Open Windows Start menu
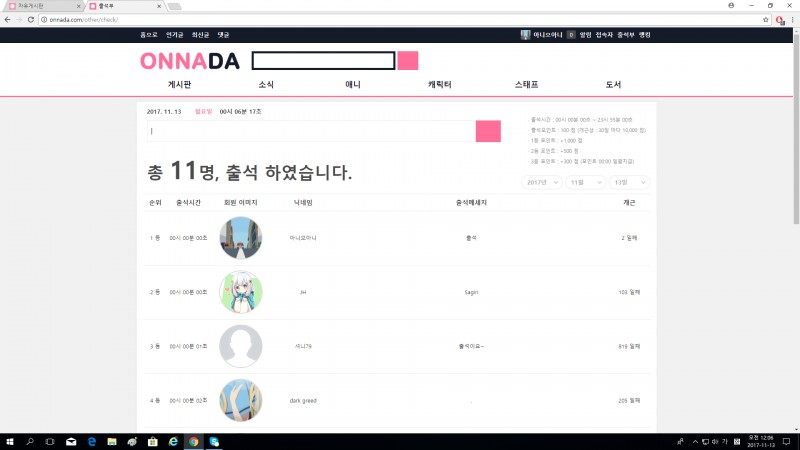Viewport: 800px width, 450px height. pos(9,440)
